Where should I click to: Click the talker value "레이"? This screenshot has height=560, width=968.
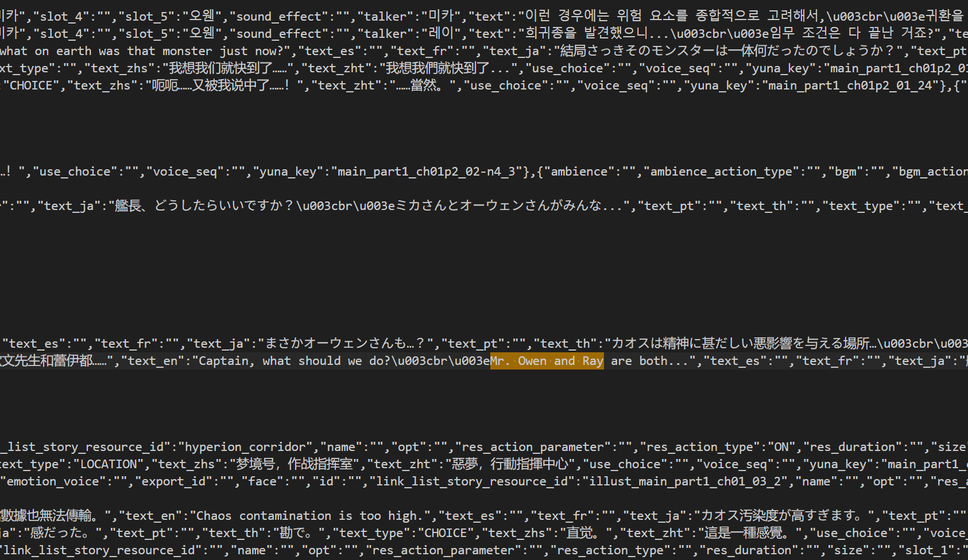click(x=442, y=34)
